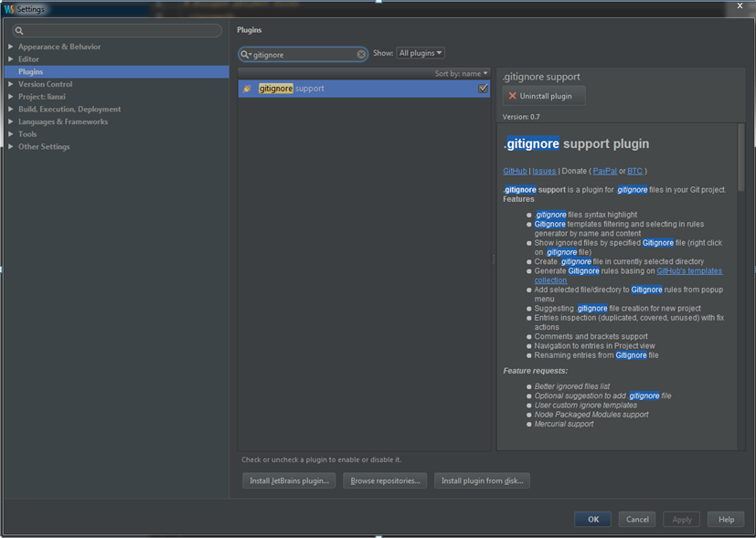Click the .gitignore support plugin heading
The height and width of the screenshot is (538, 756).
[x=576, y=143]
